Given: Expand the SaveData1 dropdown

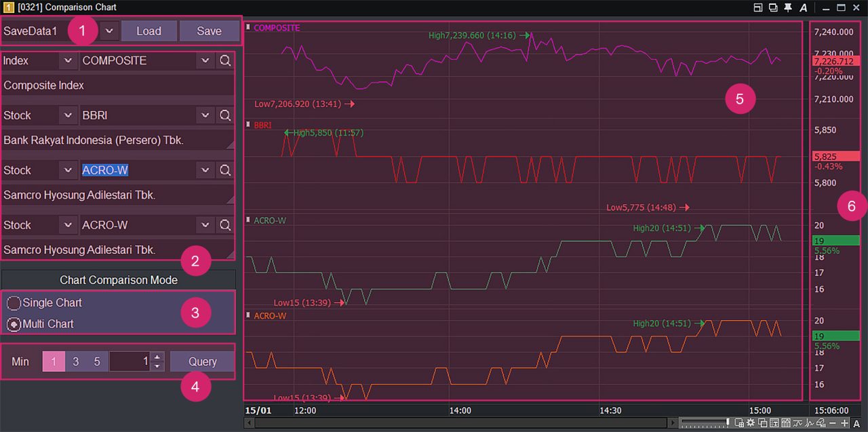Looking at the screenshot, I should click(109, 31).
